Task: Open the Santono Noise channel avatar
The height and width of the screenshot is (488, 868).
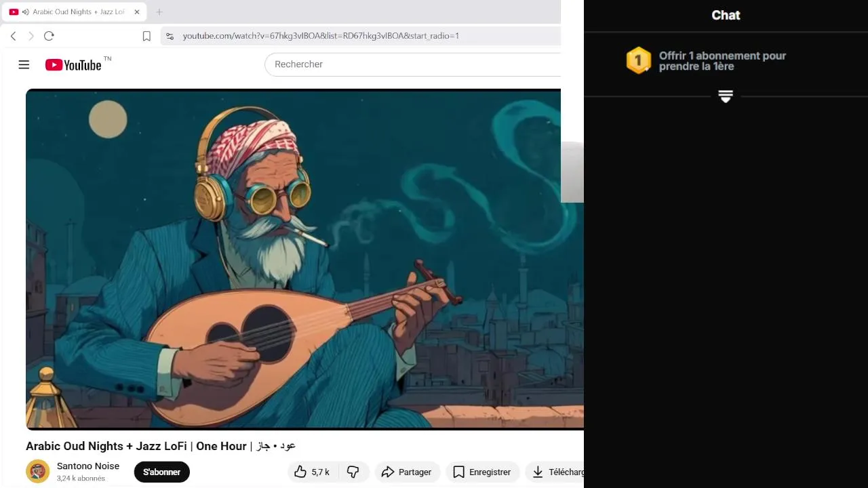Action: pyautogui.click(x=38, y=471)
